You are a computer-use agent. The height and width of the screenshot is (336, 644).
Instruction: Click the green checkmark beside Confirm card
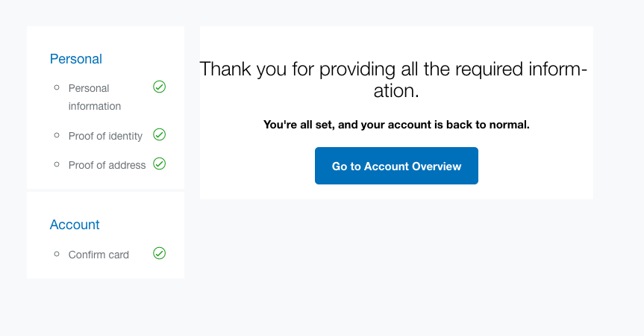click(x=159, y=253)
